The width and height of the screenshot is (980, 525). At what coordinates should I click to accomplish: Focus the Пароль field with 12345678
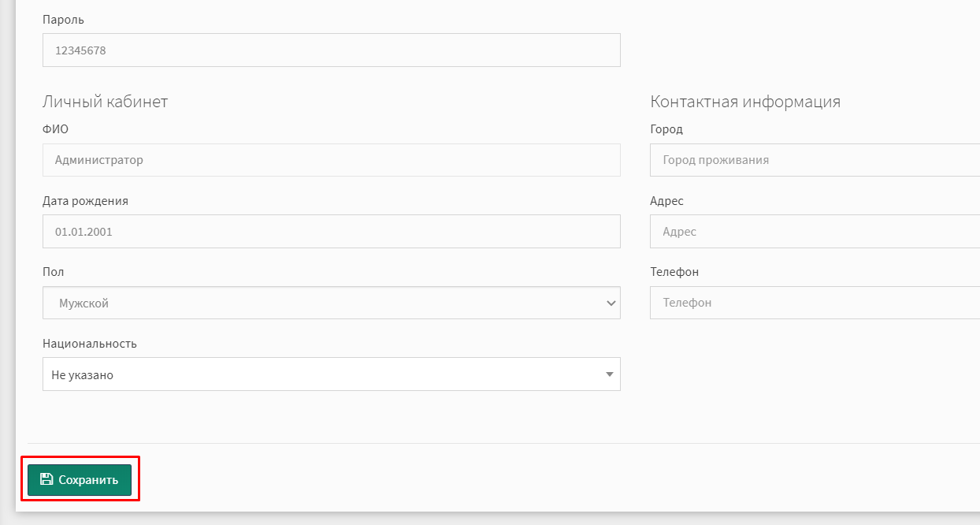(x=332, y=50)
